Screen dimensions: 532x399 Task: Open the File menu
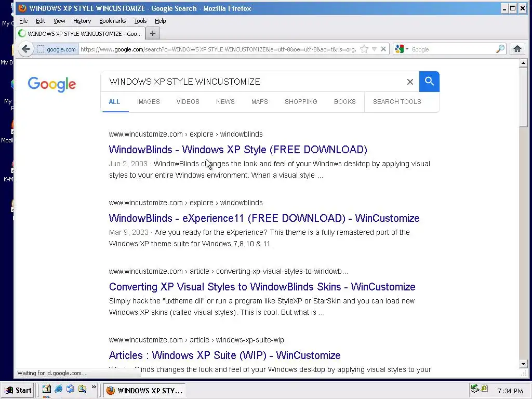pos(23,21)
